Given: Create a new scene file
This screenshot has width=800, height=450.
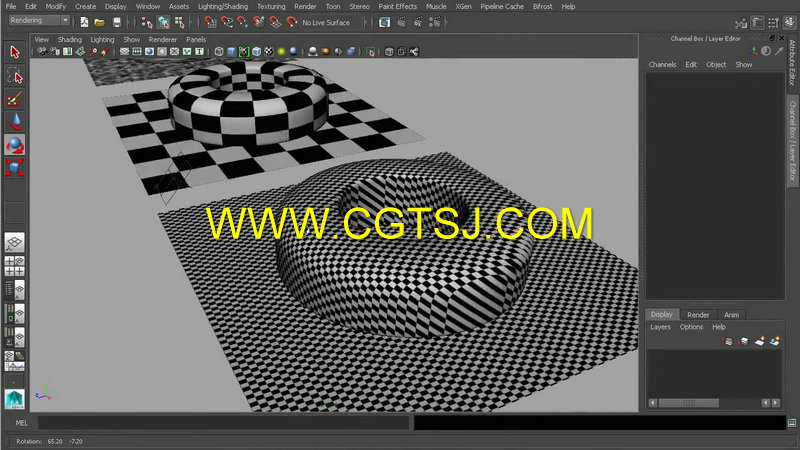Looking at the screenshot, I should [x=84, y=22].
